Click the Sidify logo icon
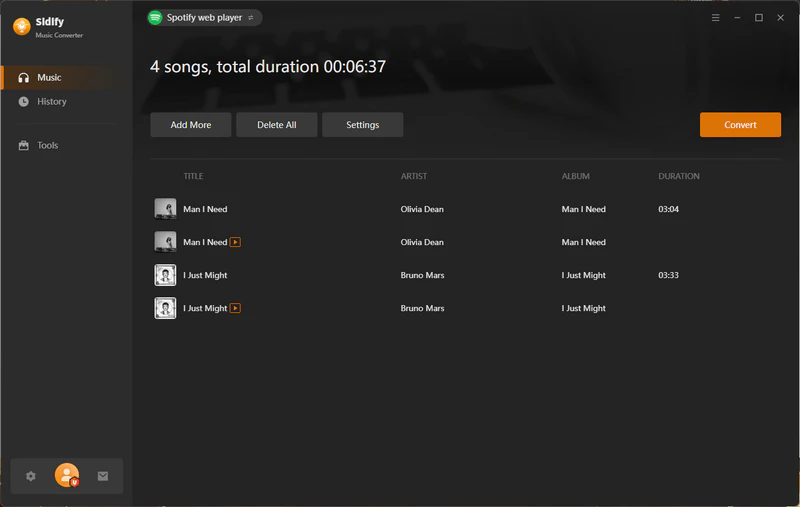This screenshot has width=800, height=507. click(x=21, y=27)
